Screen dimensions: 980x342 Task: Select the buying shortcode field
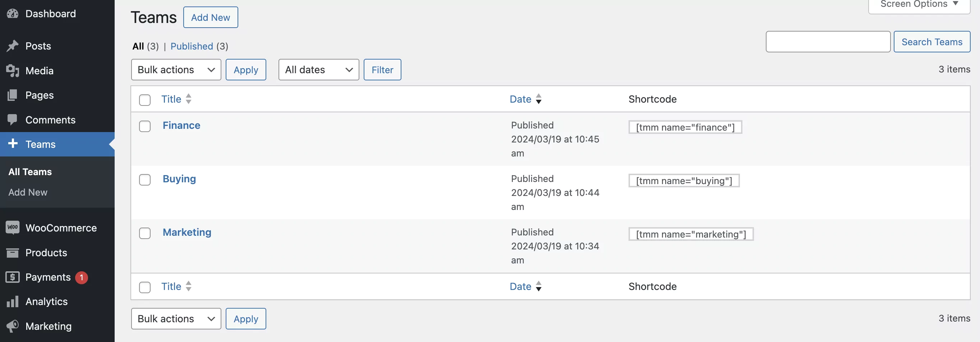coord(684,181)
